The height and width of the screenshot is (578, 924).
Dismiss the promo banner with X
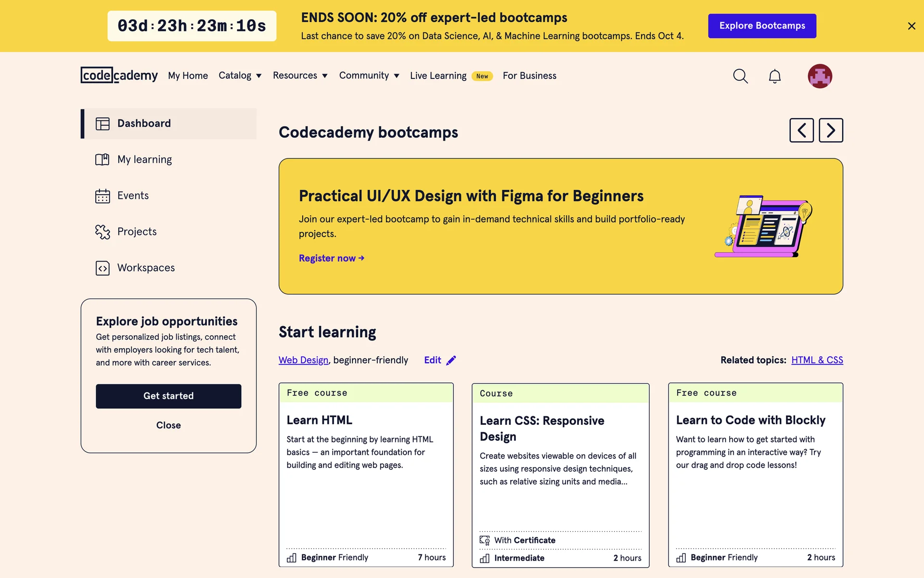(911, 26)
